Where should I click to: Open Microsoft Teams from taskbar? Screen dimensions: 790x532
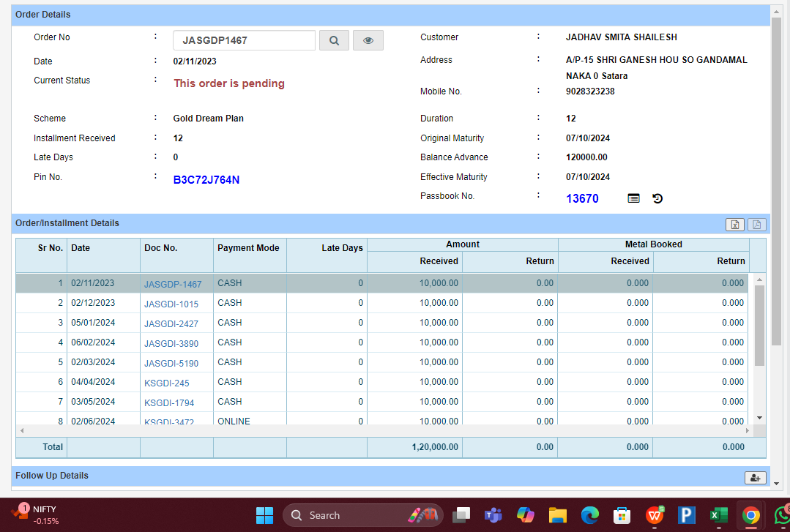point(493,515)
